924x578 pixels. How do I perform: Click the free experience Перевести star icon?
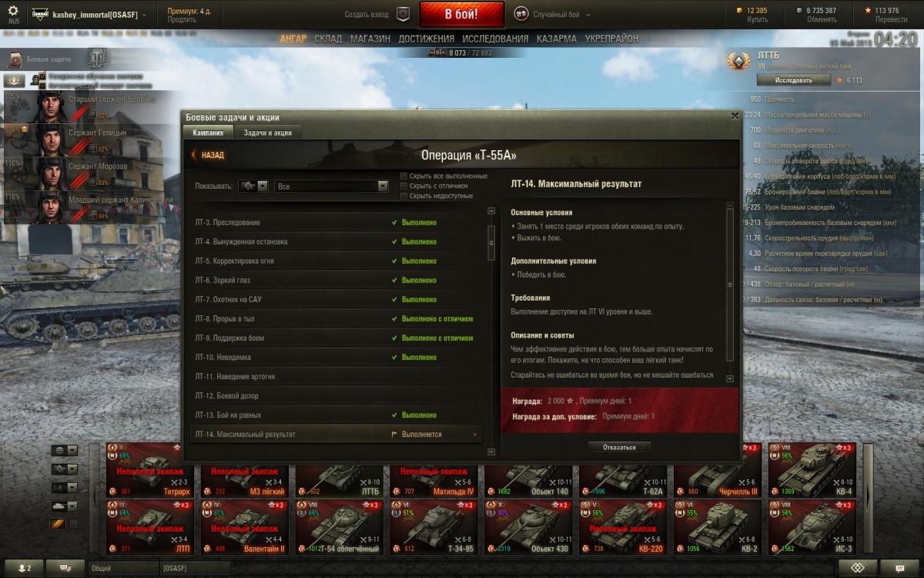coord(868,10)
